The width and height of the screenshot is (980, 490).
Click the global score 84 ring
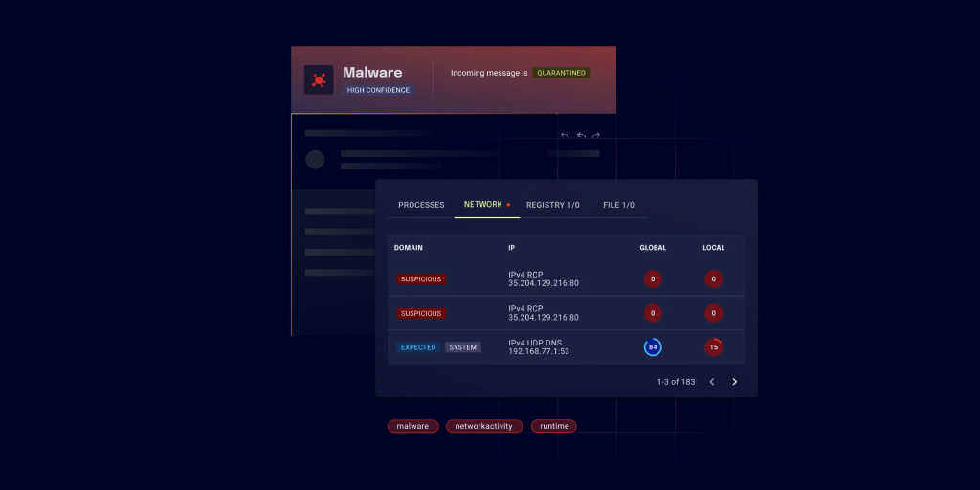pos(653,347)
